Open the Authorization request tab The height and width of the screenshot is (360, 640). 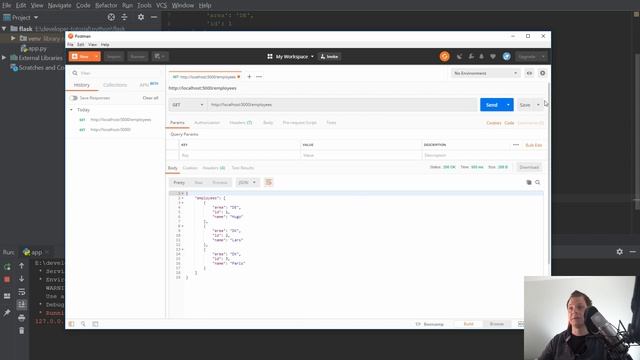coord(207,122)
